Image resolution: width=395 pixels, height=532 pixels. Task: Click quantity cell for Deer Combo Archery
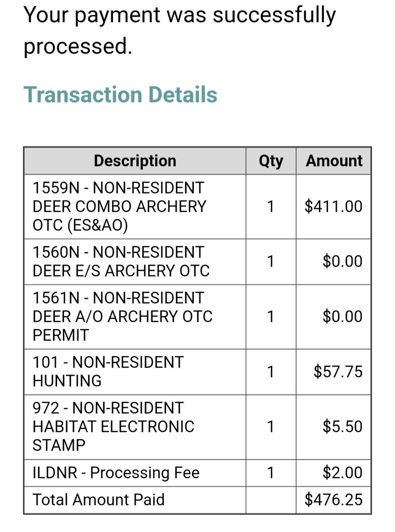click(271, 207)
